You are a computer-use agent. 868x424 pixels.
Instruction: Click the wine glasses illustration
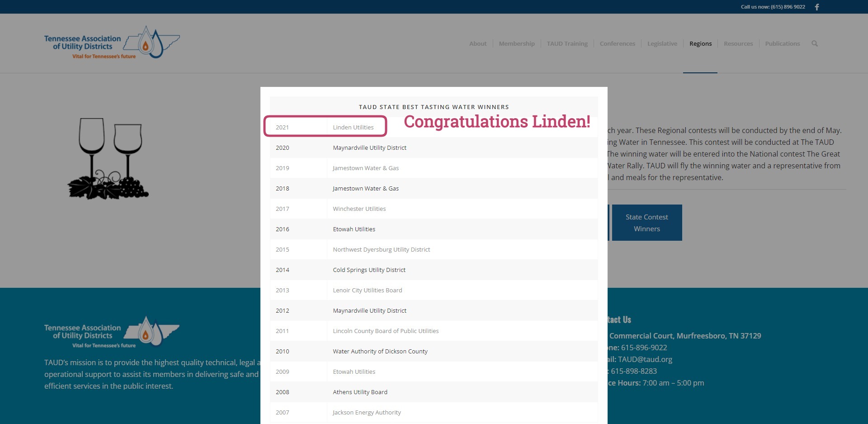tap(108, 158)
